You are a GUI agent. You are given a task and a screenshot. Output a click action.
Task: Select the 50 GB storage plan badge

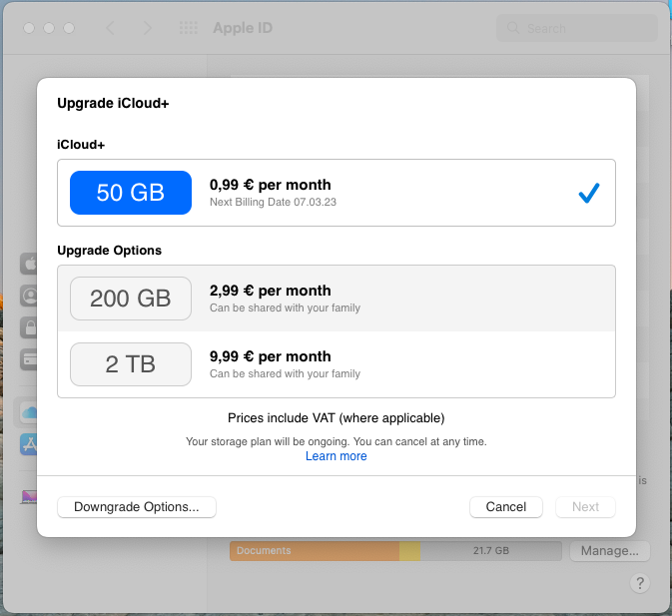pyautogui.click(x=131, y=193)
